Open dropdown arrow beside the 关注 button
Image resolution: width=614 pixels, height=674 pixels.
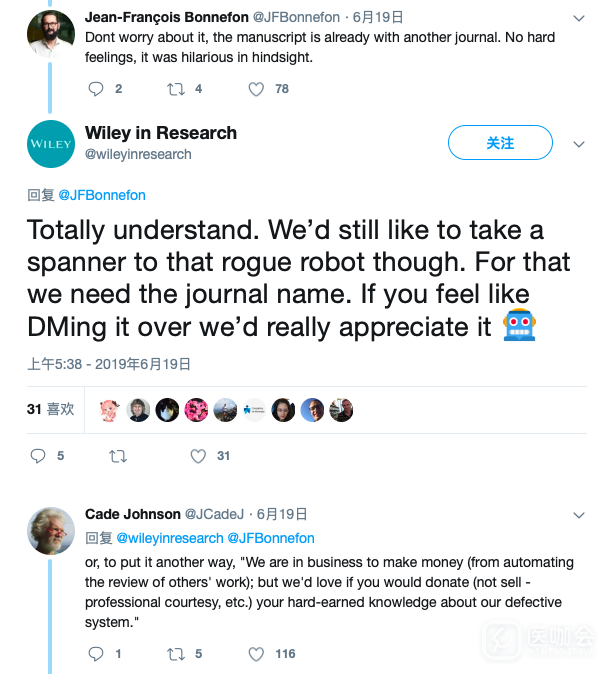578,144
